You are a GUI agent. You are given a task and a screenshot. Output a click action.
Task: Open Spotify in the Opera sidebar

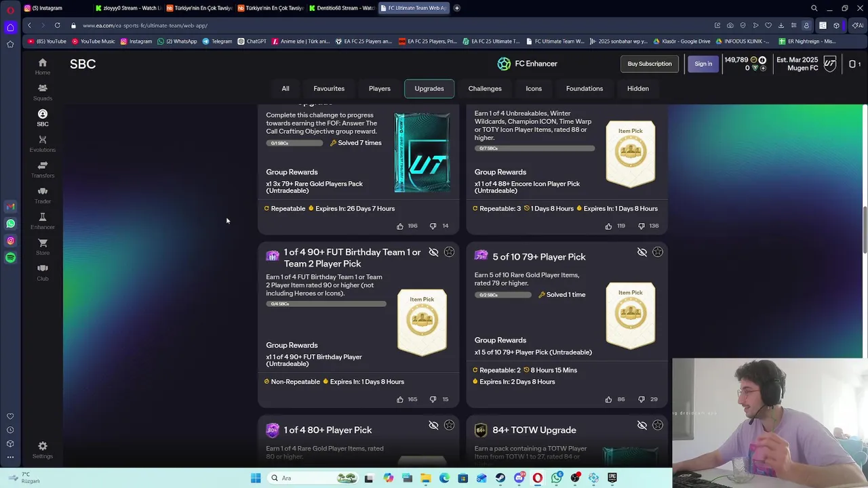pos(10,258)
